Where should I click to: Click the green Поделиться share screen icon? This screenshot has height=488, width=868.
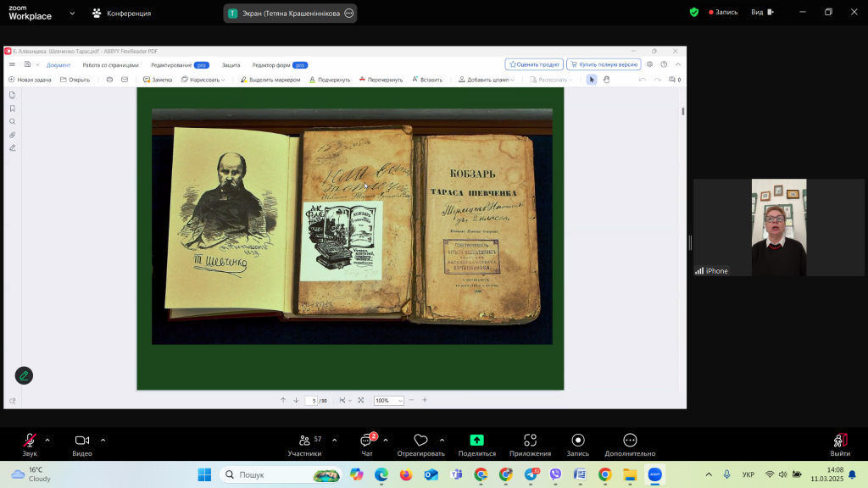tap(477, 441)
